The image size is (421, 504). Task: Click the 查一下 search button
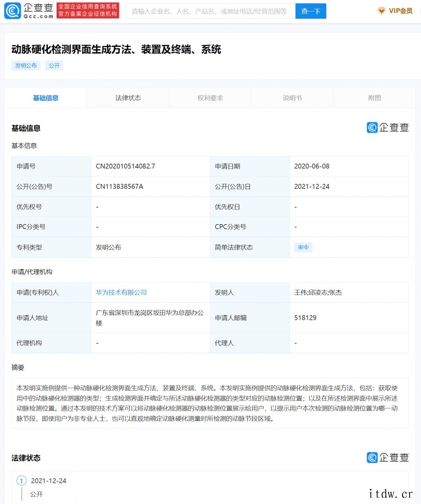click(311, 11)
